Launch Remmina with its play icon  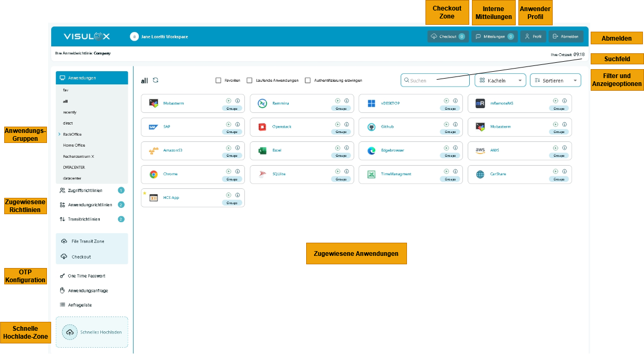coord(337,101)
